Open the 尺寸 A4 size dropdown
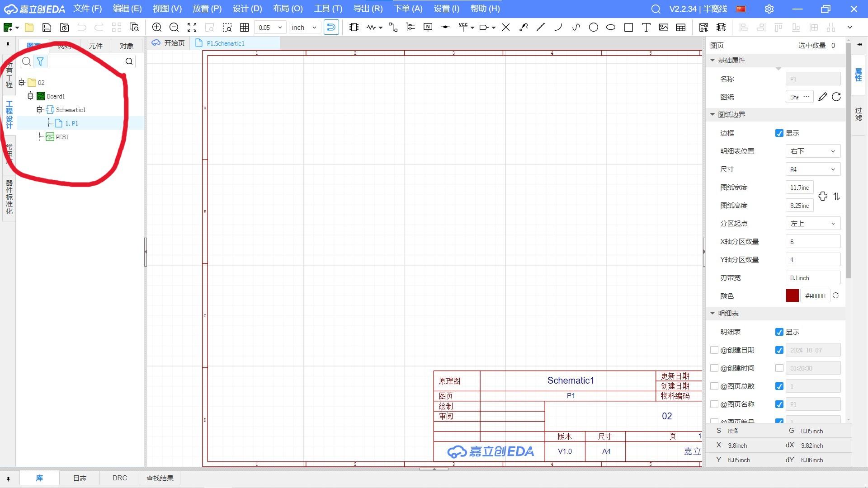This screenshot has width=868, height=488. [x=812, y=169]
